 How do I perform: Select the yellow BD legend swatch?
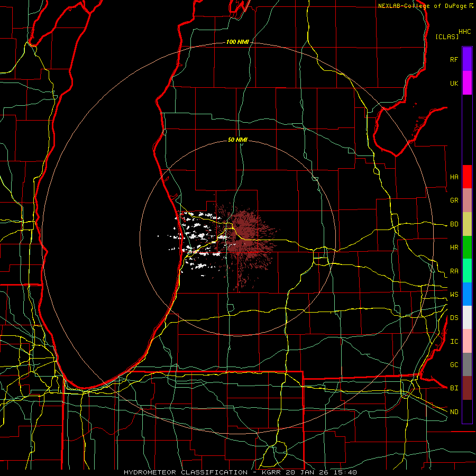467,224
